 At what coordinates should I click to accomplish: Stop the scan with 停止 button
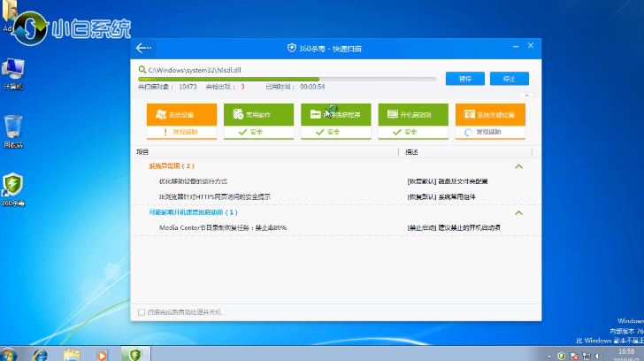point(509,79)
